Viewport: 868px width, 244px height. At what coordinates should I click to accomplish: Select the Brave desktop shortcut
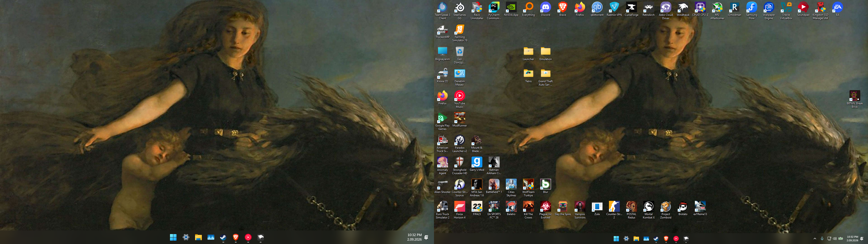563,9
